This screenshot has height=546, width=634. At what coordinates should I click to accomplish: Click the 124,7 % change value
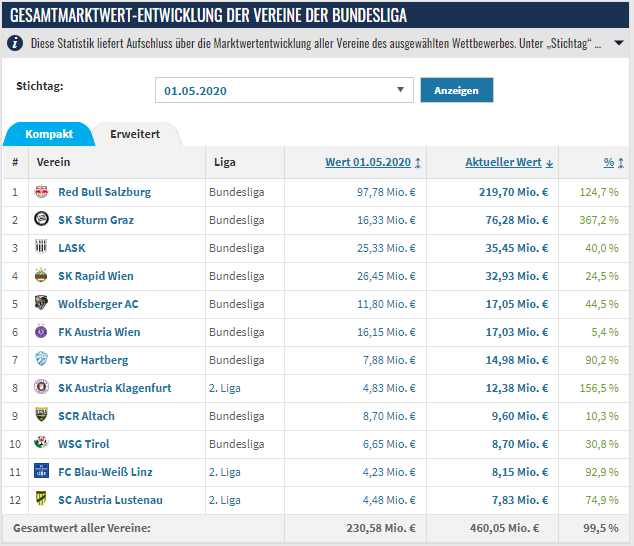click(x=599, y=192)
